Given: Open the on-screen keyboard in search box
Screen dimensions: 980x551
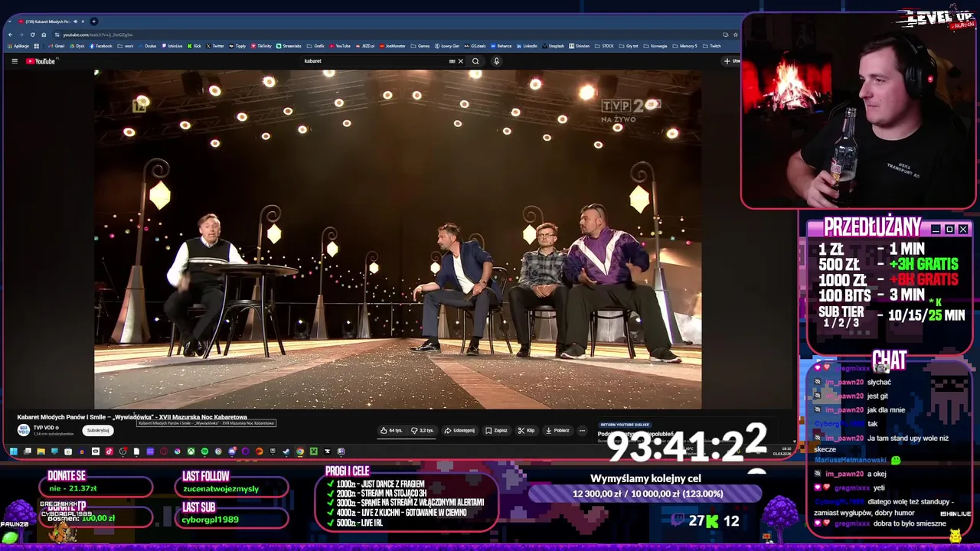Looking at the screenshot, I should click(x=452, y=61).
